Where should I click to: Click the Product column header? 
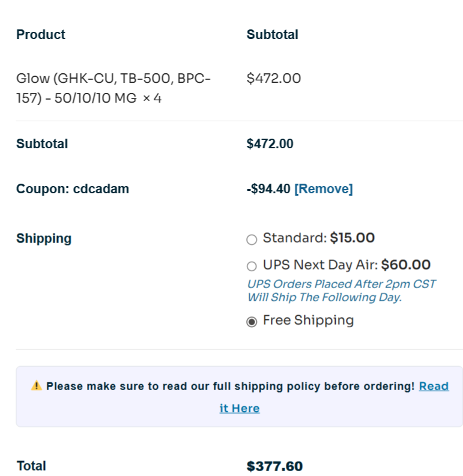coord(41,34)
